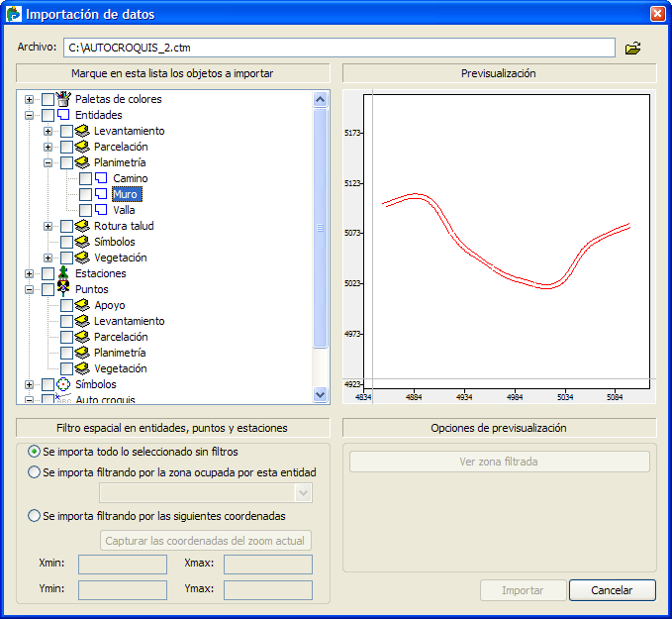The height and width of the screenshot is (619, 672).
Task: Click the Rotura talud layer icon
Action: pos(83,226)
